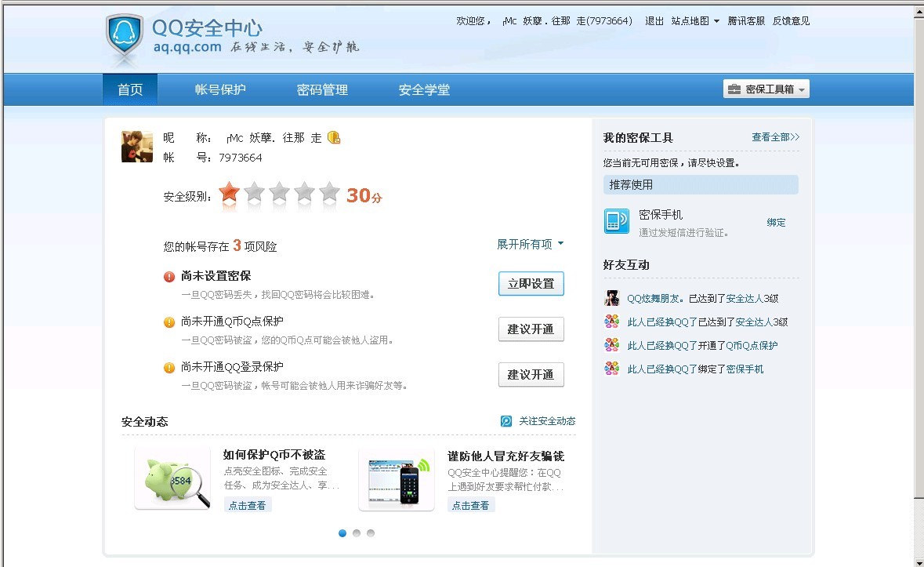The height and width of the screenshot is (567, 924).
Task: Click the 尚未设置密保 risk title
Action: pos(216,276)
